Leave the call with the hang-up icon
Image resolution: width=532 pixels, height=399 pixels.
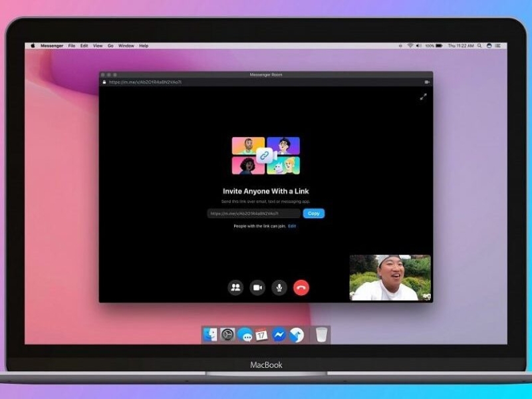click(x=301, y=289)
